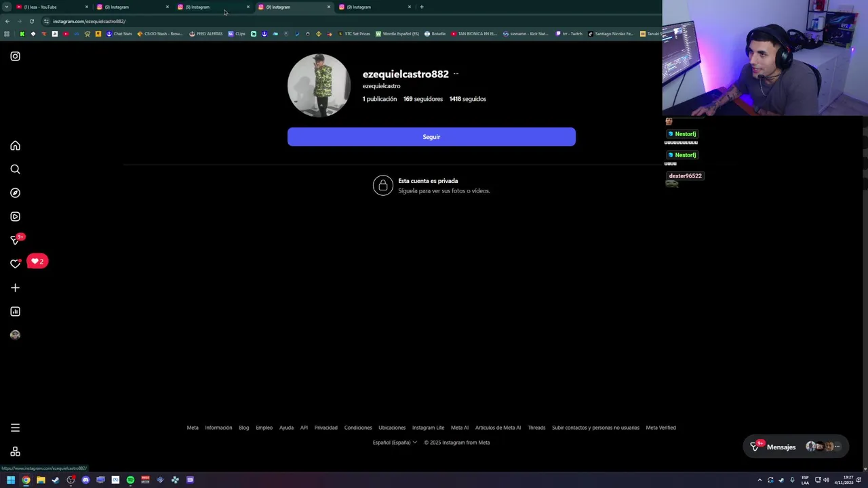Click ezequielcastro882 profile picture
This screenshot has width=868, height=488.
click(319, 85)
